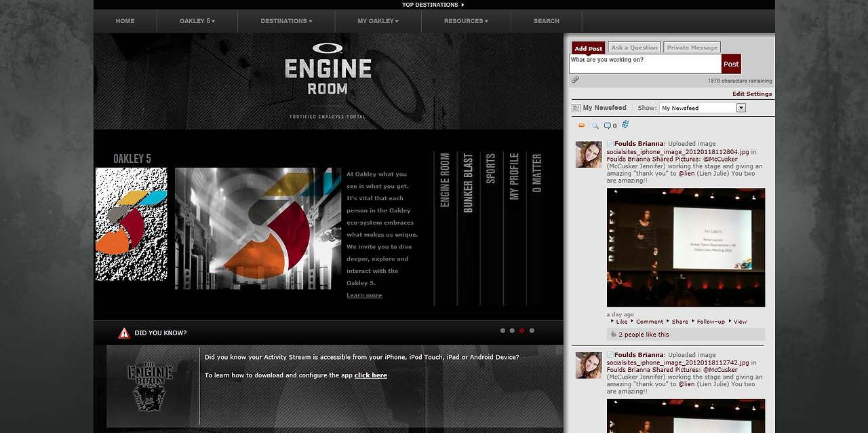Select the fourth Did You Know pagination dot

[x=532, y=331]
